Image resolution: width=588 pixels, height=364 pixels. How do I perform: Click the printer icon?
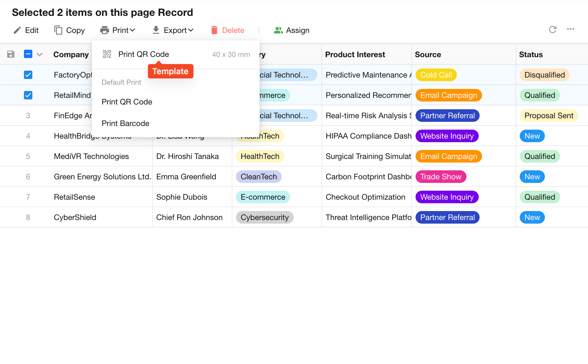104,30
